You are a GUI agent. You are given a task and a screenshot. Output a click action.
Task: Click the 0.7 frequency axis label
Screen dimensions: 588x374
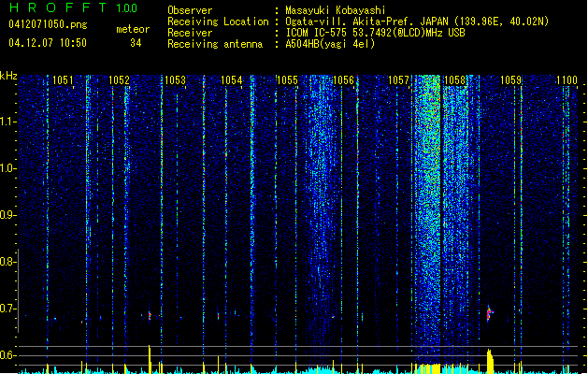click(7, 309)
